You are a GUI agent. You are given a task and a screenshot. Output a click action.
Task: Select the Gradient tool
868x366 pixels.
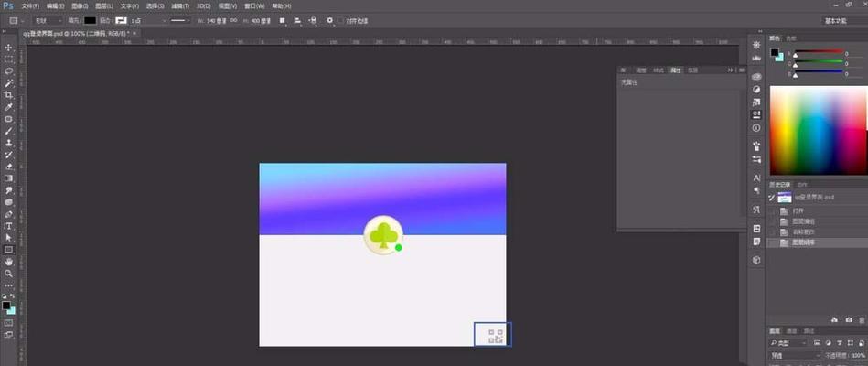pos(8,178)
